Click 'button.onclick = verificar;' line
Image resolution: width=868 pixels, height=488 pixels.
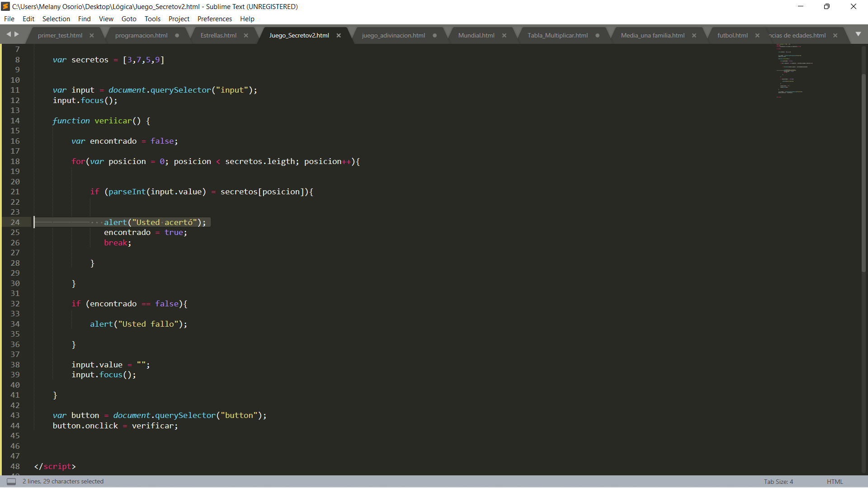[x=115, y=426]
